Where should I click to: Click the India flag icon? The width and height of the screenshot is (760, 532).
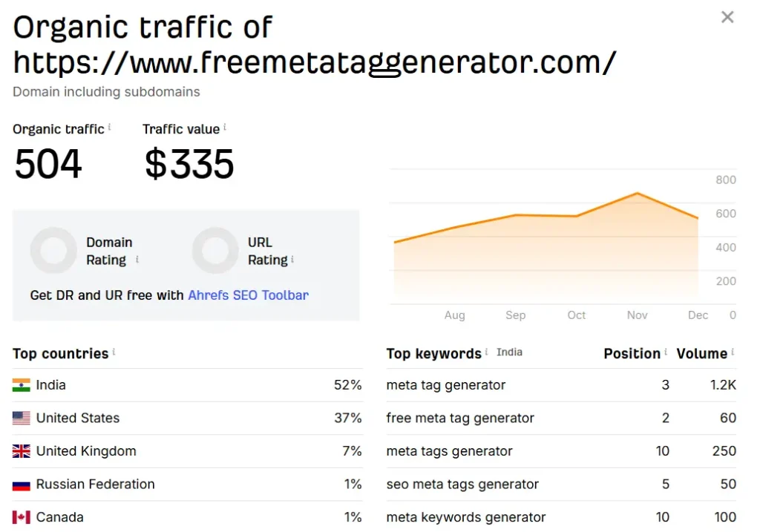click(22, 385)
